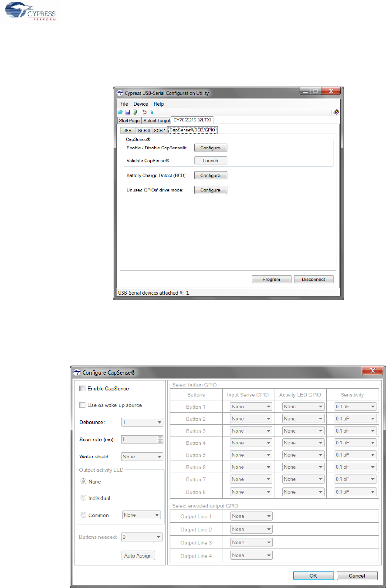Open Button 5 Input Sense GPIO dropdown
Viewport: 386px width, 588px height.
coord(251,455)
